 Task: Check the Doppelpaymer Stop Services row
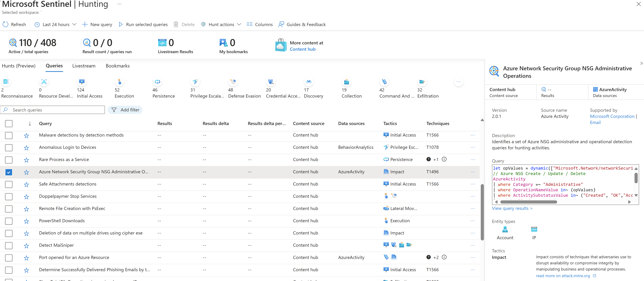pos(9,196)
